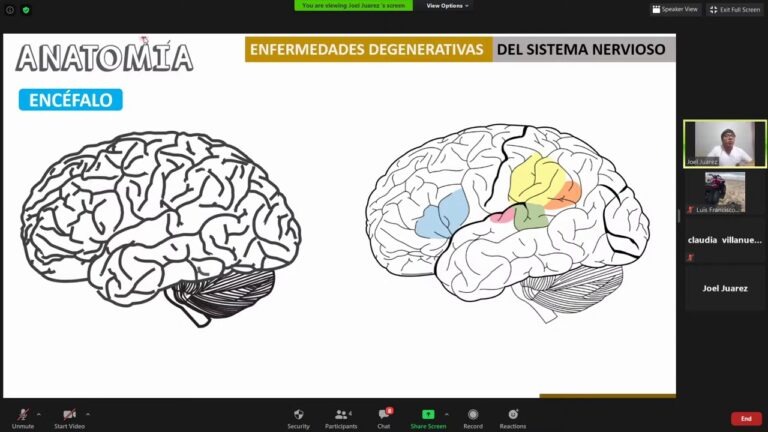Click the green encryption shield icon
Screen dimensions: 768x432
click(x=26, y=10)
